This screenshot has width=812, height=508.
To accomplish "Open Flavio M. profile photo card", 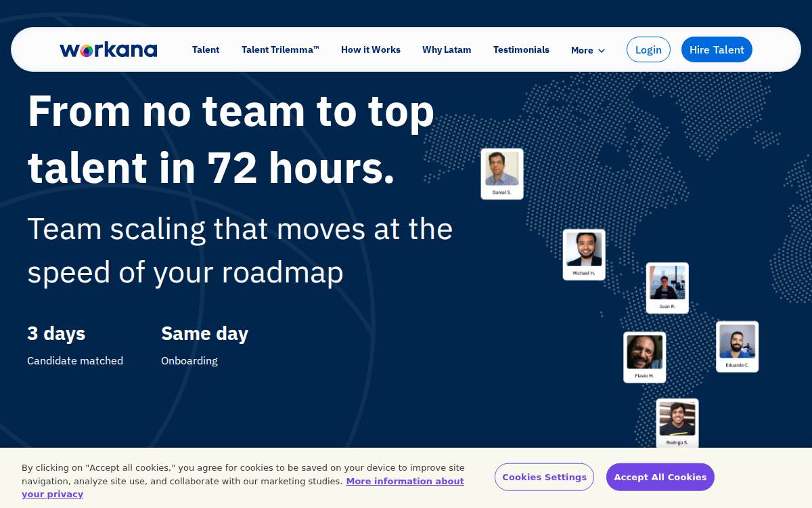I will click(x=644, y=357).
